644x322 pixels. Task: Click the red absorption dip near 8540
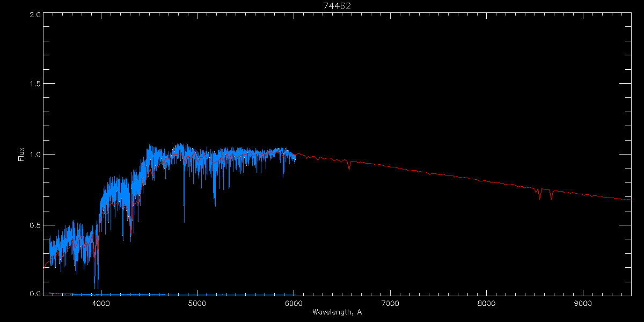(x=539, y=194)
